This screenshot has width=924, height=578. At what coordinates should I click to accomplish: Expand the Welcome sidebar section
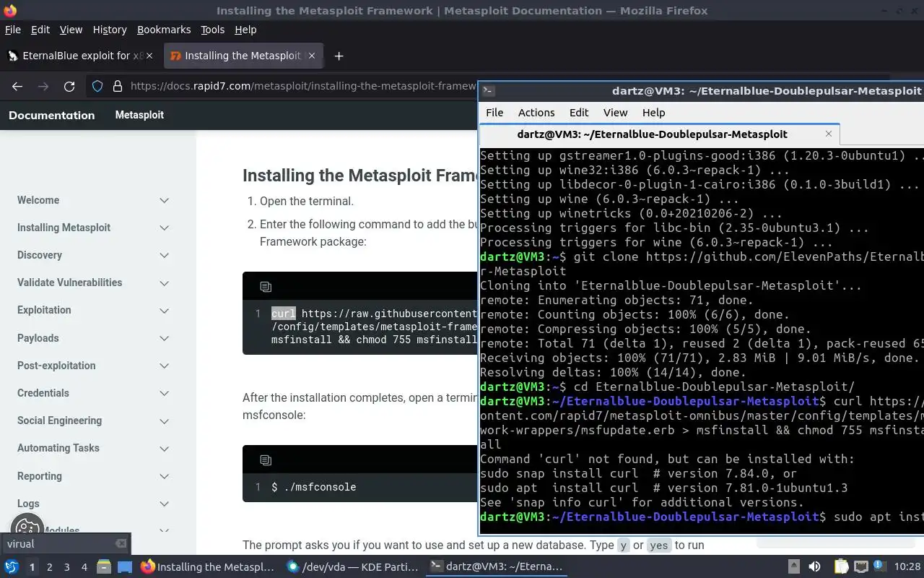point(165,200)
